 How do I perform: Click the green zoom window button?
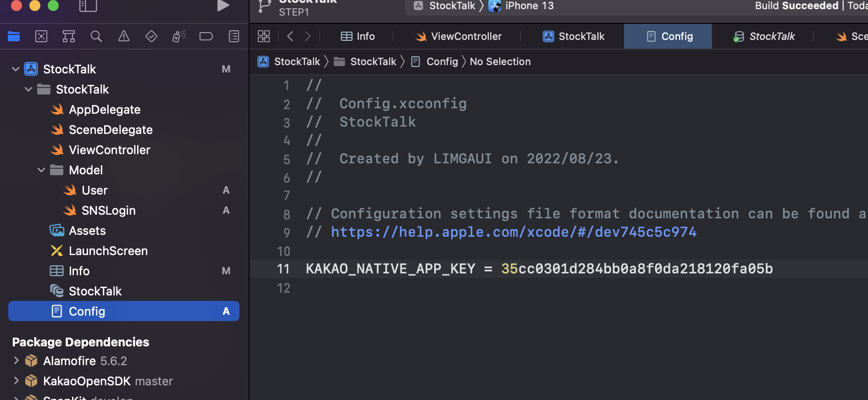click(53, 5)
